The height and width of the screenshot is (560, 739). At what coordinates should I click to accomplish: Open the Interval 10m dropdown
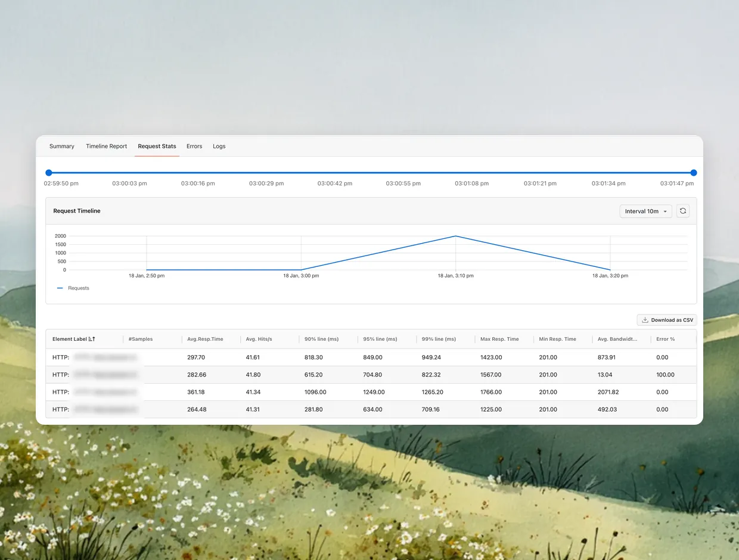pos(645,211)
